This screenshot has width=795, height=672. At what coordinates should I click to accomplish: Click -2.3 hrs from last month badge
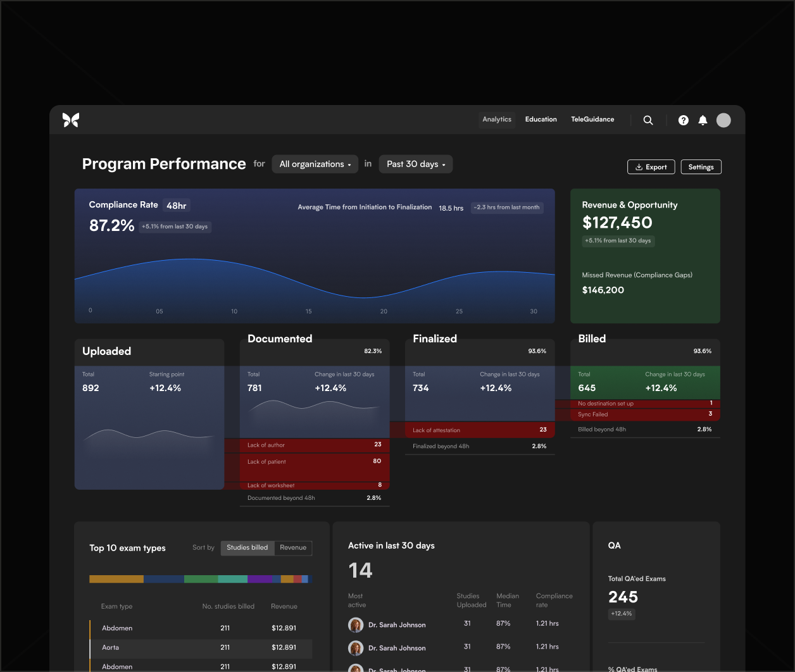click(507, 208)
